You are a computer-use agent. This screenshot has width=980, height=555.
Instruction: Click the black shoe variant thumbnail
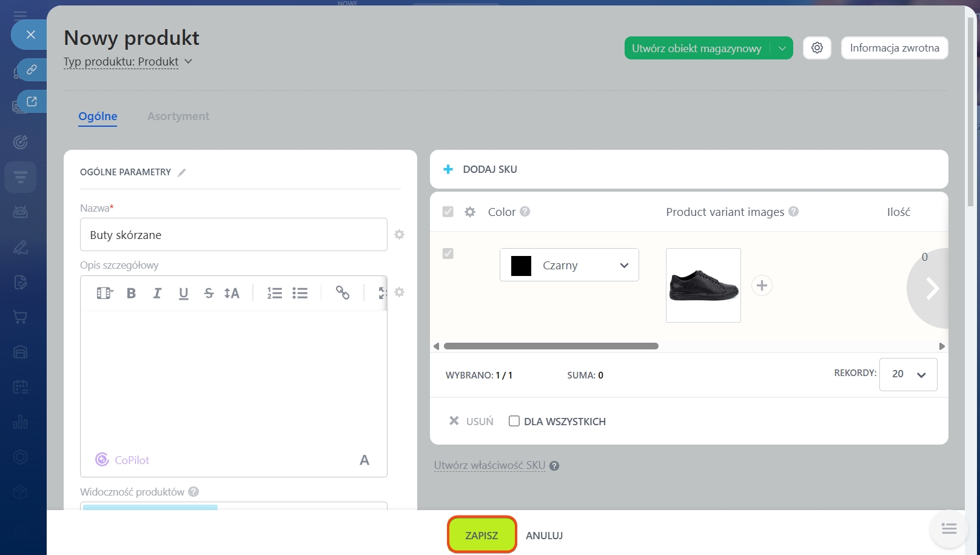[x=703, y=285]
